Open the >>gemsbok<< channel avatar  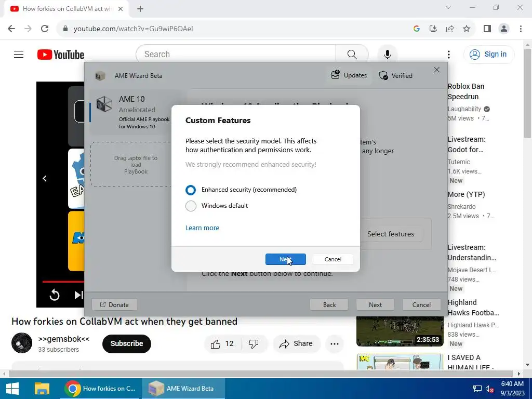click(22, 343)
